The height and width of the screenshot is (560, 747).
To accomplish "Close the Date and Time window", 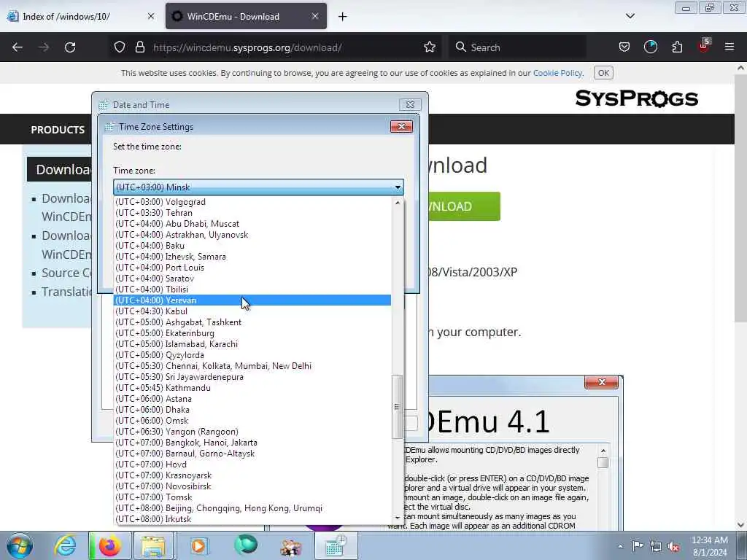I will click(x=410, y=104).
